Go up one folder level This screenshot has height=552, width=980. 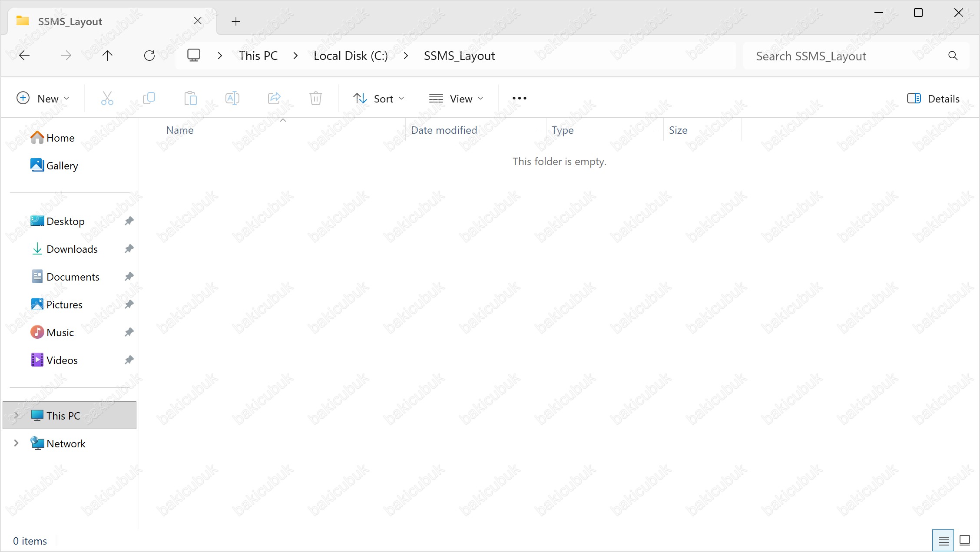tap(107, 56)
